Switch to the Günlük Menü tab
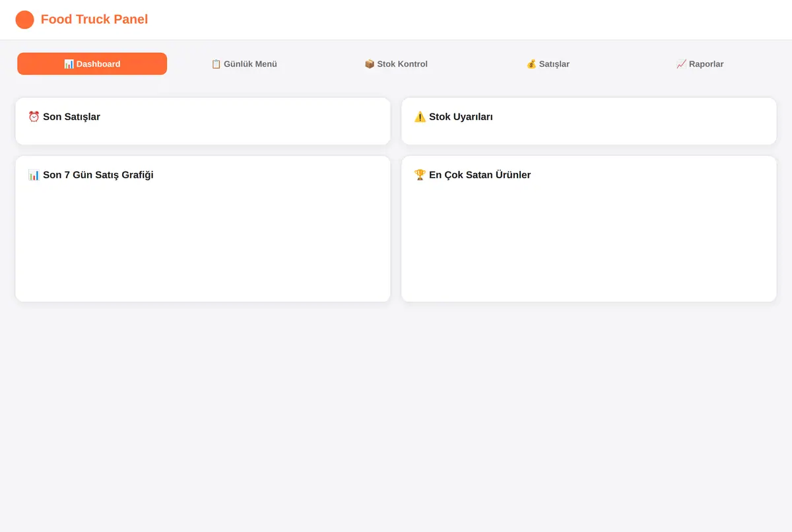The height and width of the screenshot is (532, 792). tap(244, 64)
